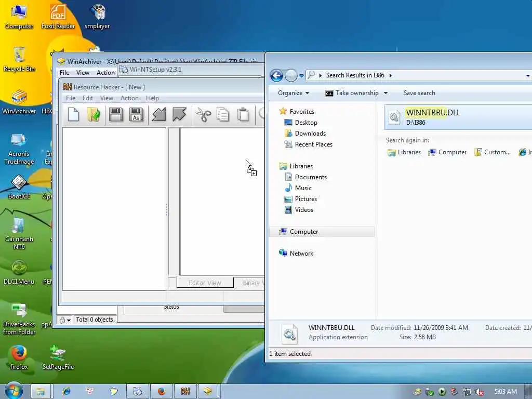Switch to the Editor View tab
This screenshot has height=399, width=532.
point(205,283)
